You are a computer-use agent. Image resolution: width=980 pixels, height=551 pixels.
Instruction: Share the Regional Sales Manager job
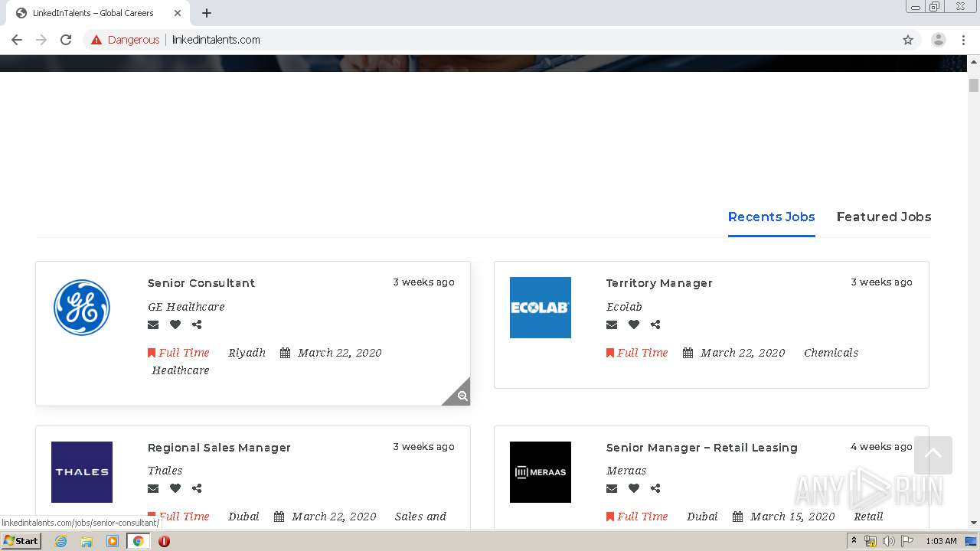pyautogui.click(x=197, y=488)
